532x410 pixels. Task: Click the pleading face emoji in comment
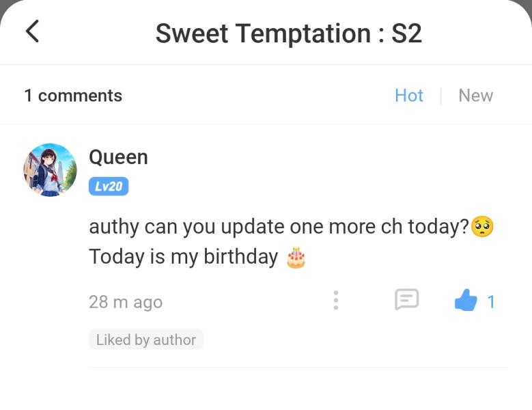[482, 227]
